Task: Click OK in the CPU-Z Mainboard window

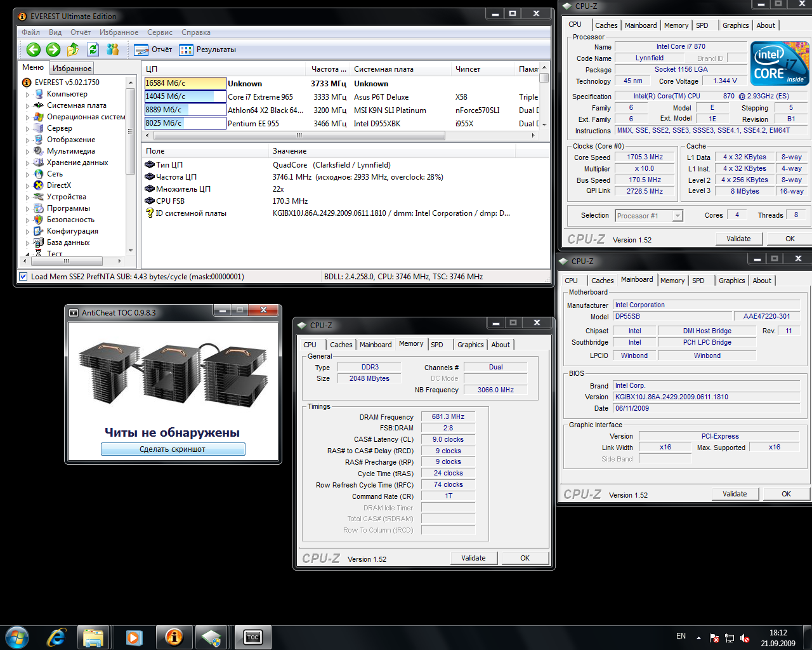Action: (787, 494)
